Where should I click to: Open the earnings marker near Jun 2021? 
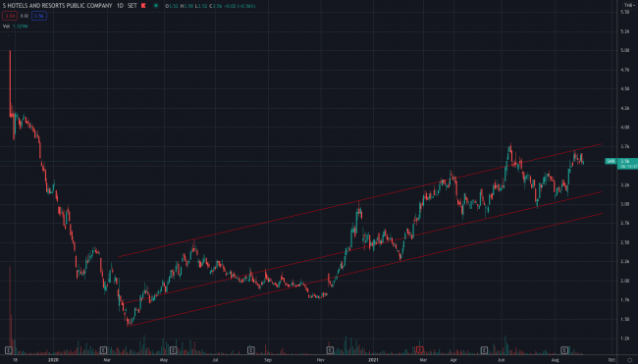[484, 350]
